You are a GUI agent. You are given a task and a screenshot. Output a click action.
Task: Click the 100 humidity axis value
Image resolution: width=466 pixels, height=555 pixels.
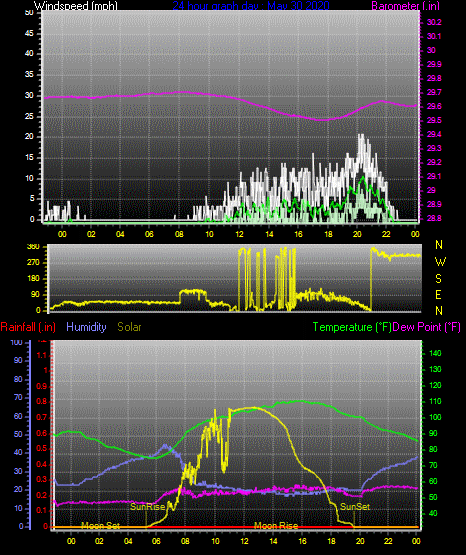pos(16,342)
